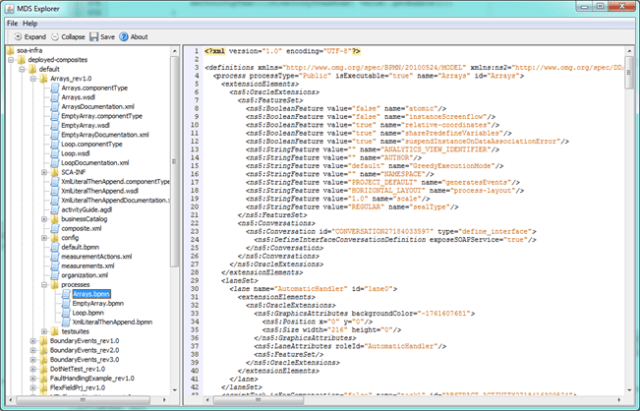640x411 pixels.
Task: Expand the config folder node
Action: coord(44,238)
